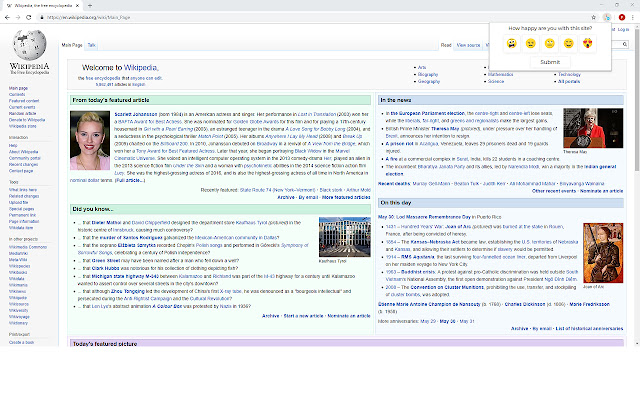
Task: Click the happiness rating extension icon
Action: coord(608,18)
